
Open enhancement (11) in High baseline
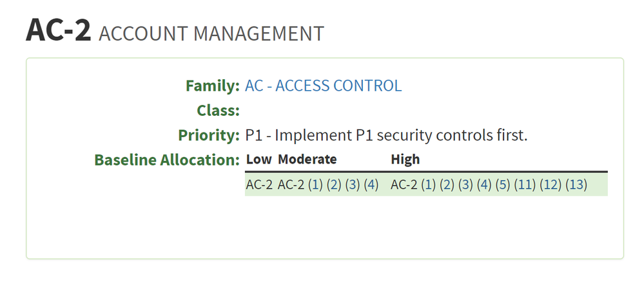point(525,185)
